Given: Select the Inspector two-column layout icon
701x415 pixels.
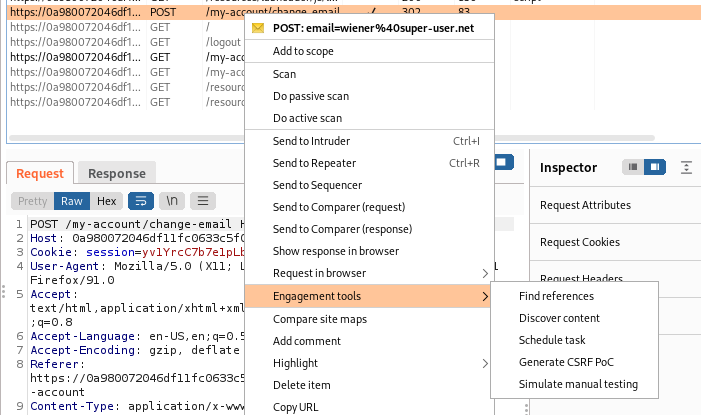Looking at the screenshot, I should click(653, 167).
